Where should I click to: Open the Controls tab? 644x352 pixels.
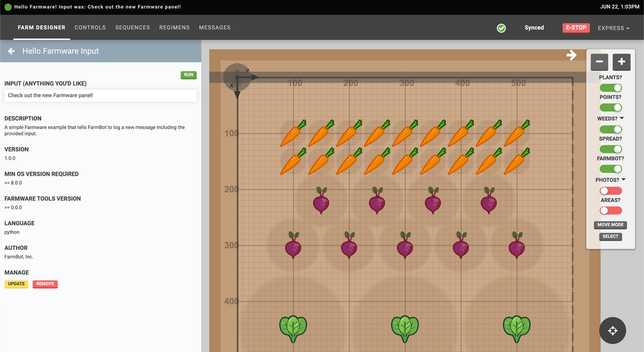[x=90, y=27]
